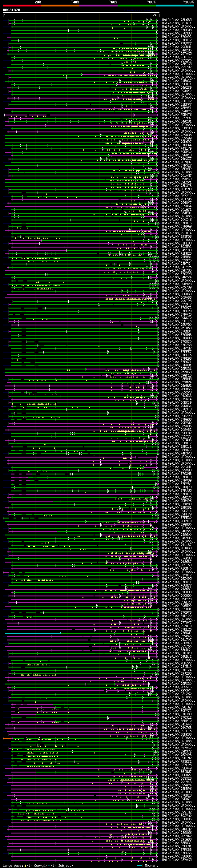Click hit label UniRef100_C3MDJ7
This screenshot has height=868, width=197.
[177, 443]
